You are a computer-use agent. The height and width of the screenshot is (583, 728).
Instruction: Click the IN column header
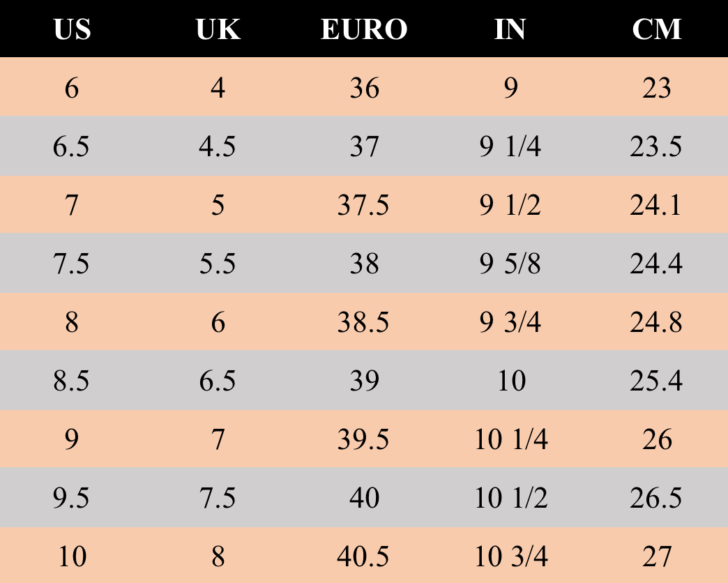click(x=510, y=29)
